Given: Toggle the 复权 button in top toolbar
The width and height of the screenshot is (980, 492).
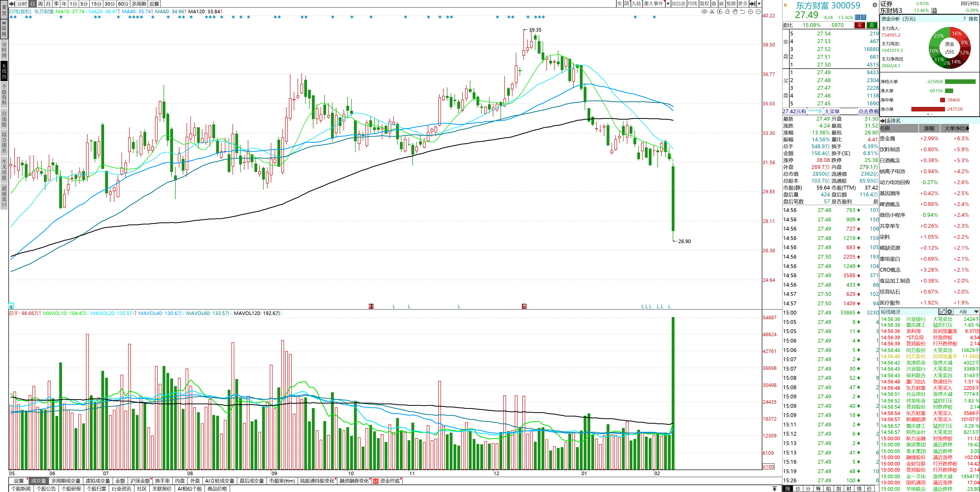Looking at the screenshot, I should (705, 4).
